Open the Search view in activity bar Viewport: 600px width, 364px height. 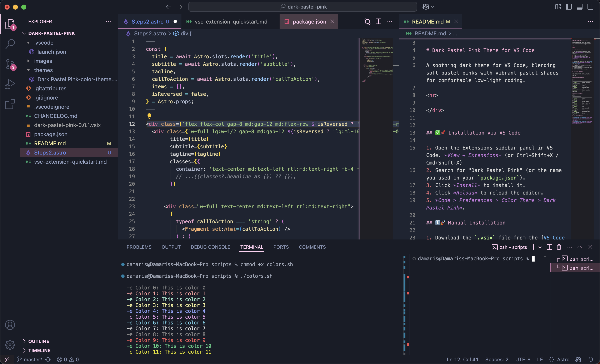point(10,44)
